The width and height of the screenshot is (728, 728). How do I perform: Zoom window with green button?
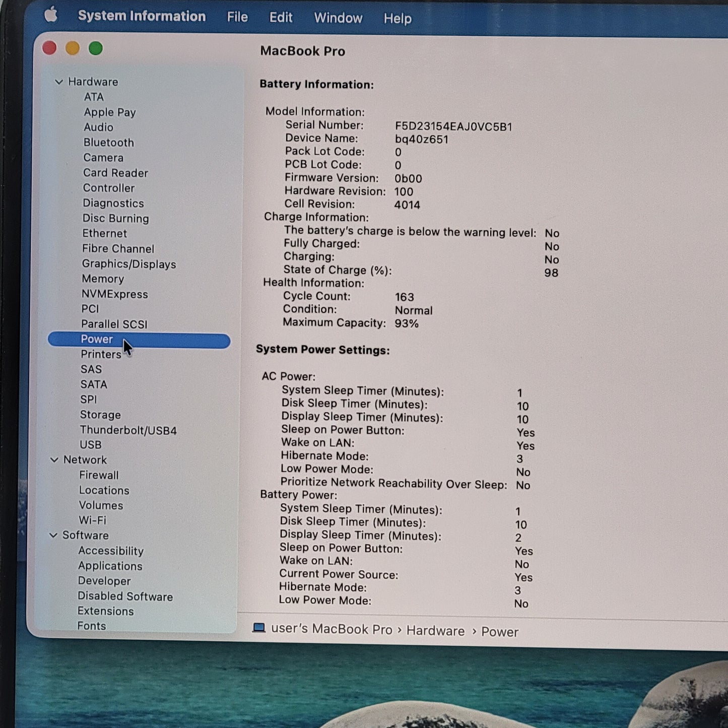point(96,48)
